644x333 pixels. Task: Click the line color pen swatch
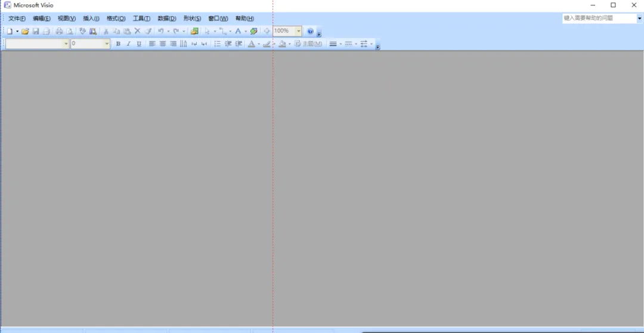267,44
